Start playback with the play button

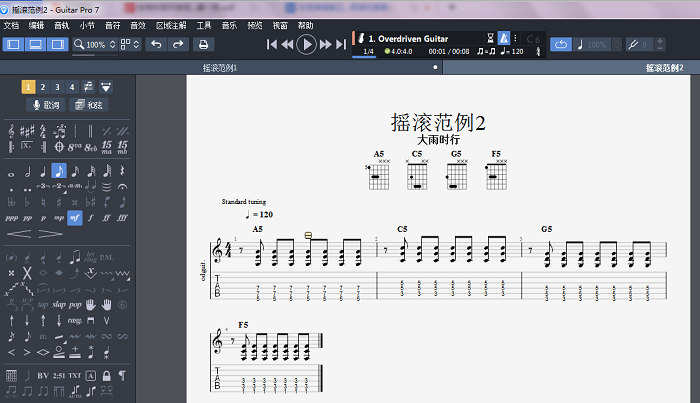(307, 44)
